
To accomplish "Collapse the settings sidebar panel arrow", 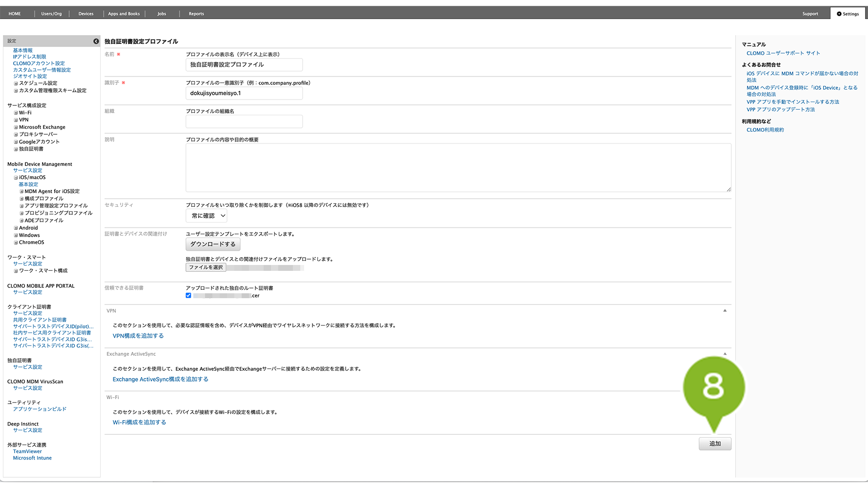I will [x=96, y=41].
